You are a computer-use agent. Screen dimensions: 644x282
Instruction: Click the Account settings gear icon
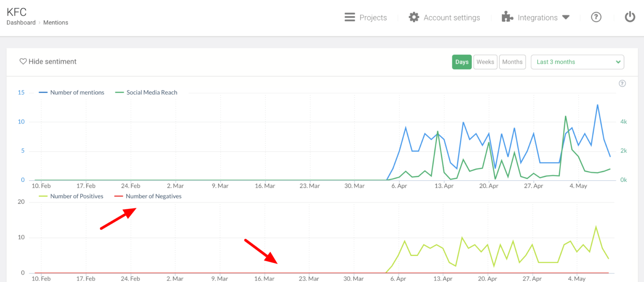click(x=414, y=17)
